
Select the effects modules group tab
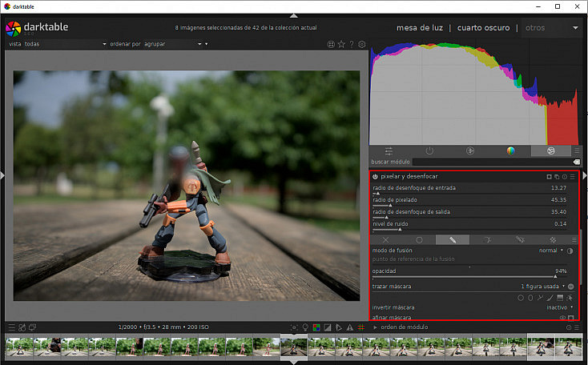click(x=551, y=150)
